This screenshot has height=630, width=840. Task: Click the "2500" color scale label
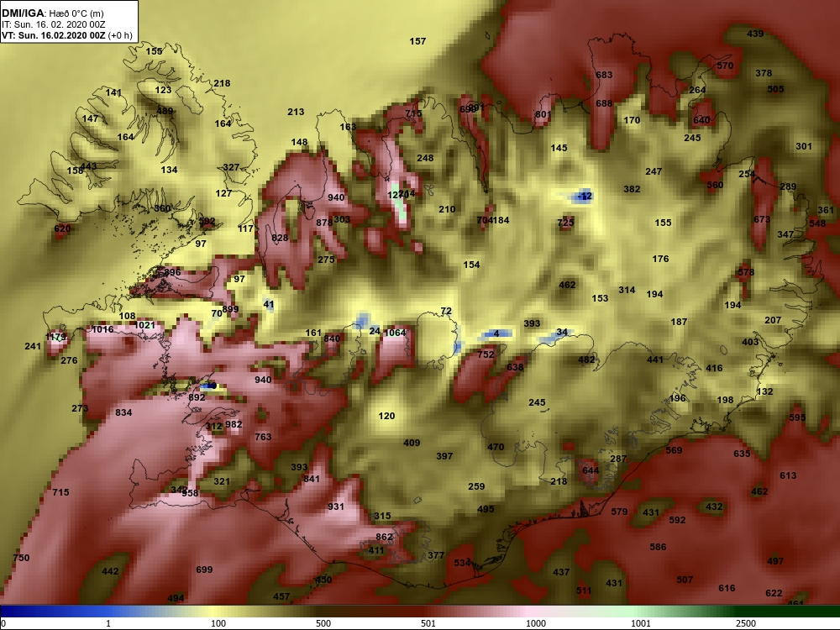(746, 623)
